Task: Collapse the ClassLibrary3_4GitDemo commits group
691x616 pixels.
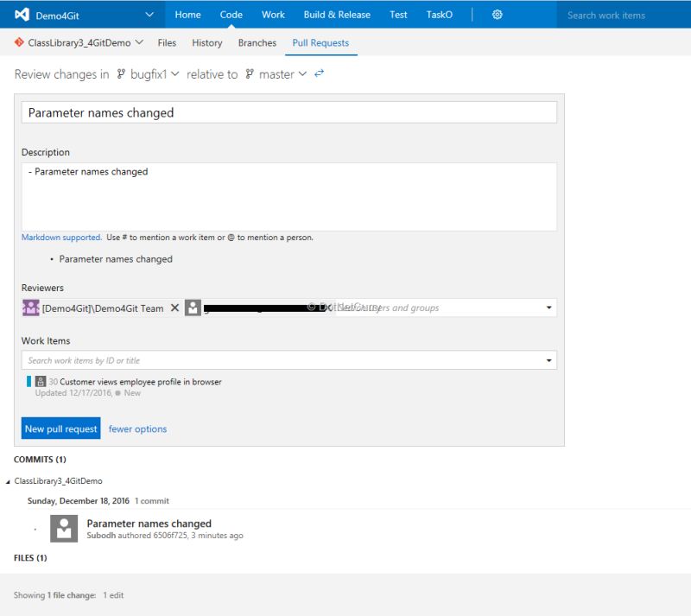Action: (x=7, y=481)
